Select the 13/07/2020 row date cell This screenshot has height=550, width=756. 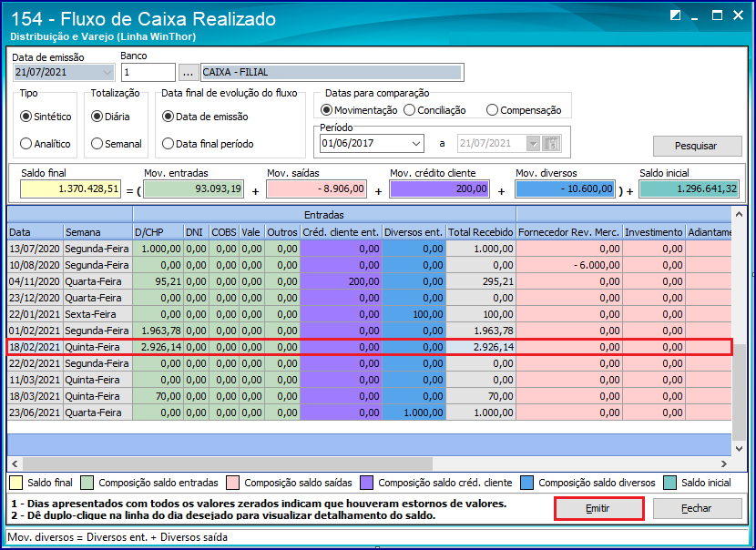tap(36, 249)
